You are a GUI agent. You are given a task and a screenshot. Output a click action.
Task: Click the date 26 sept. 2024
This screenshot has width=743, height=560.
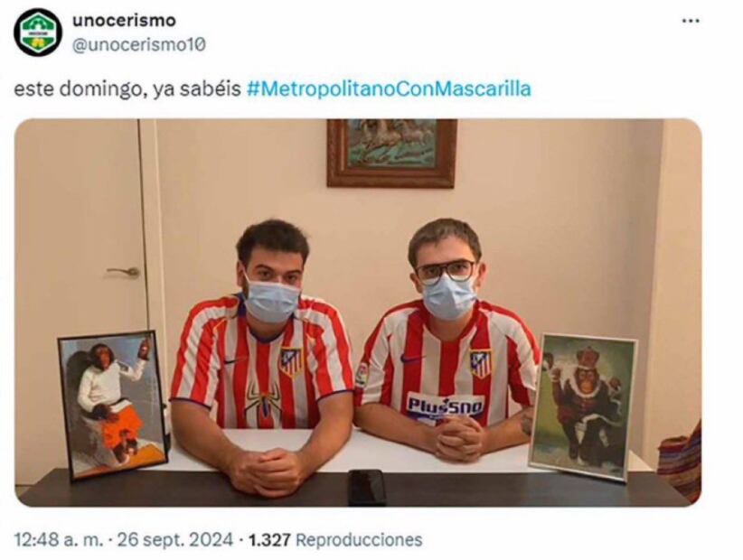click(174, 539)
